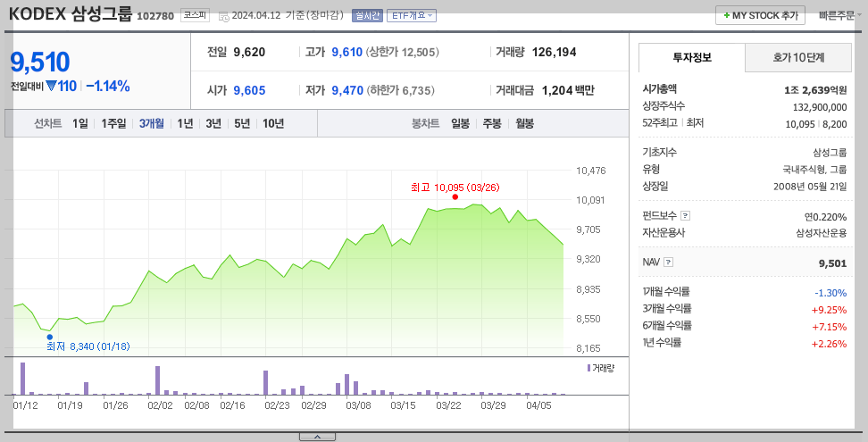Click the plus icon on MY STOCK 추가
This screenshot has width=868, height=442.
pyautogui.click(x=726, y=15)
